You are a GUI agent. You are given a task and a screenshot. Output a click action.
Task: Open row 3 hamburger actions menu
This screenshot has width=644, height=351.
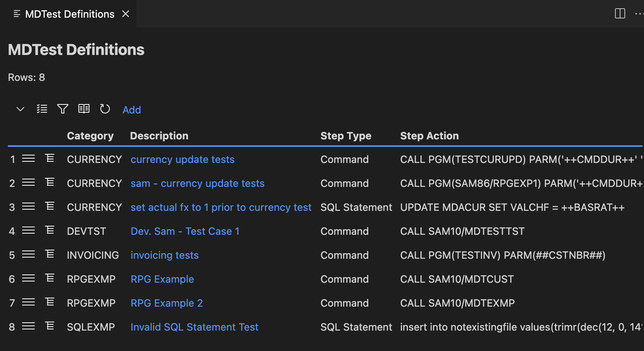[28, 207]
